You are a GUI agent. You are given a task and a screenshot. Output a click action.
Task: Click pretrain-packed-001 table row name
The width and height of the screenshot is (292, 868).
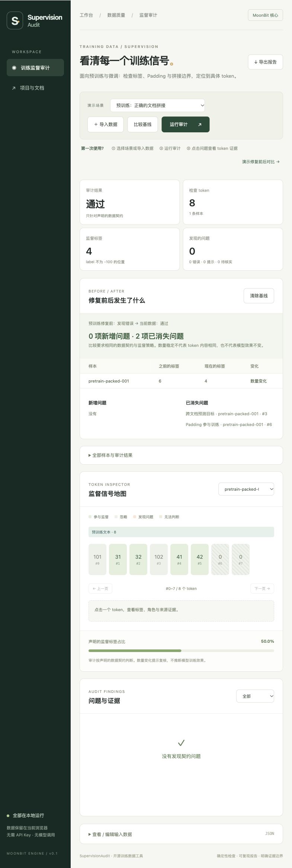point(109,381)
